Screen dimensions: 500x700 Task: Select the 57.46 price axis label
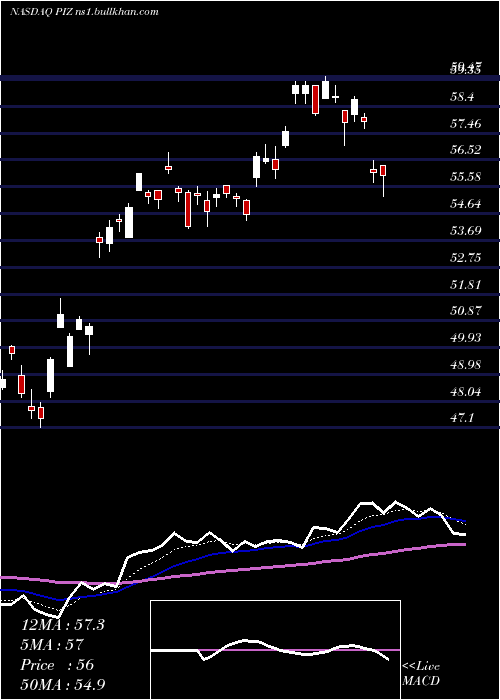click(466, 124)
